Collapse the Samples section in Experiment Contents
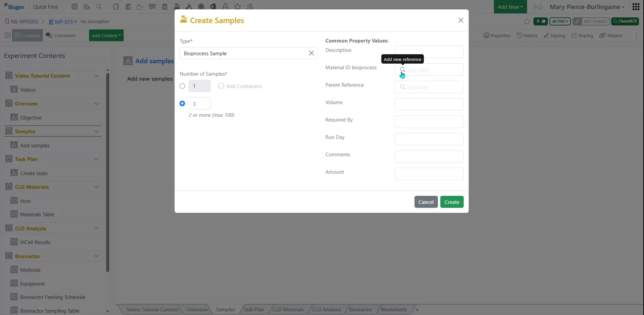Viewport: 644px width, 315px height. [x=97, y=131]
